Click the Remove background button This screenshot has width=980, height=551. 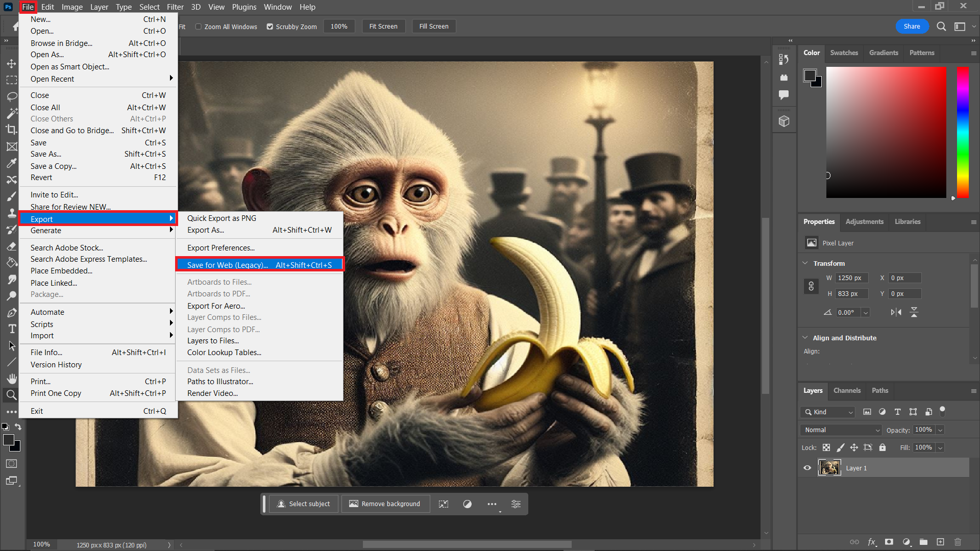385,504
